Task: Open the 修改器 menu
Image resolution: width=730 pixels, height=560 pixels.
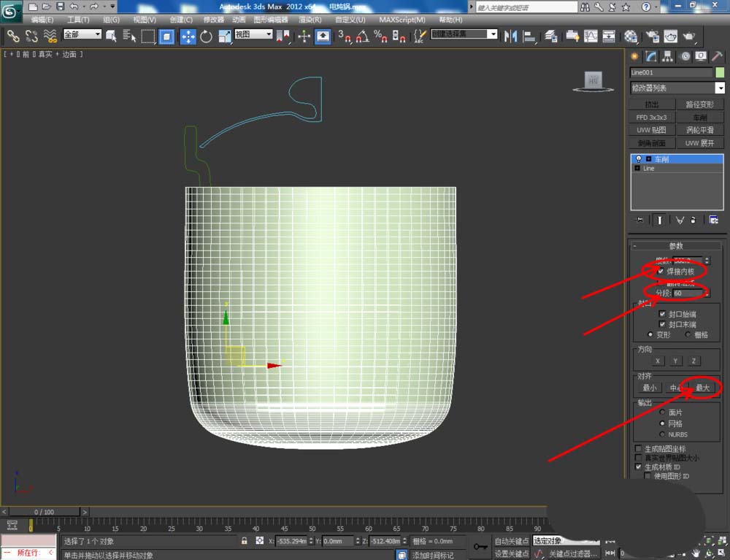Action: tap(214, 20)
